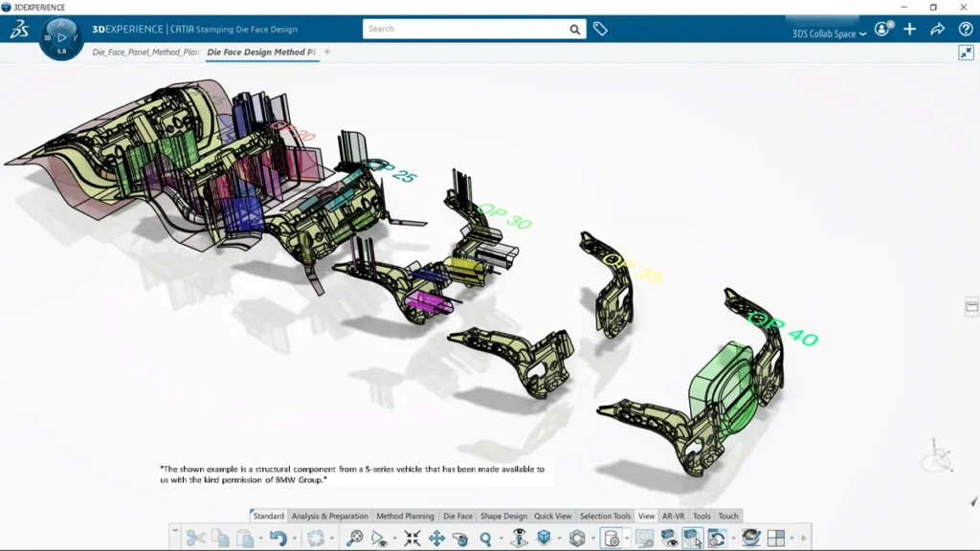The width and height of the screenshot is (980, 551).
Task: Add a new tab with plus icon
Action: click(327, 52)
